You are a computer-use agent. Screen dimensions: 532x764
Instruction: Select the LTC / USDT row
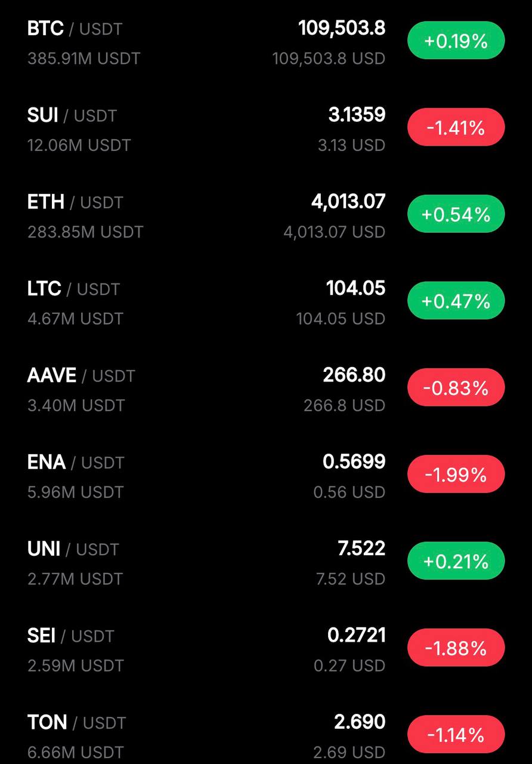(x=266, y=303)
